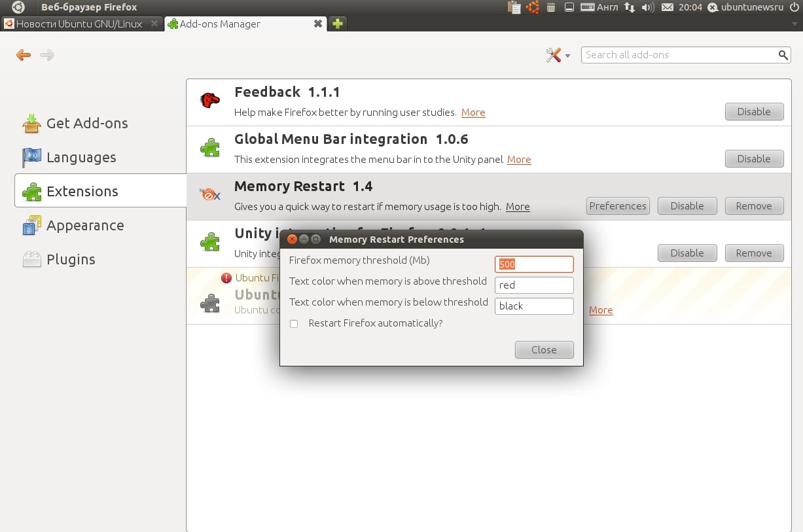Click the forward arrow navigation icon
This screenshot has height=532, width=803.
[47, 55]
